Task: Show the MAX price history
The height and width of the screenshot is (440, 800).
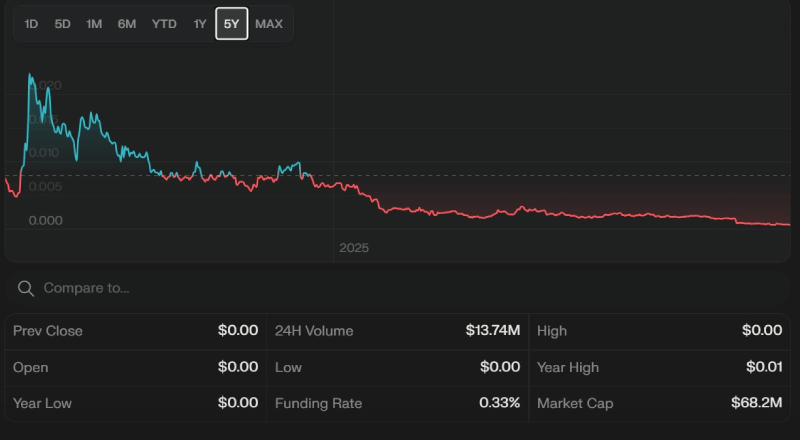Action: (269, 24)
